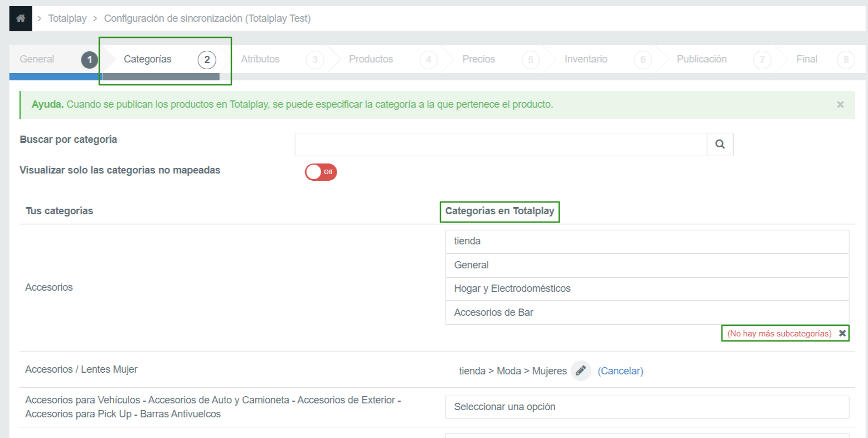
Task: Open 'Seleccionar una opción' dropdown
Action: coord(647,407)
